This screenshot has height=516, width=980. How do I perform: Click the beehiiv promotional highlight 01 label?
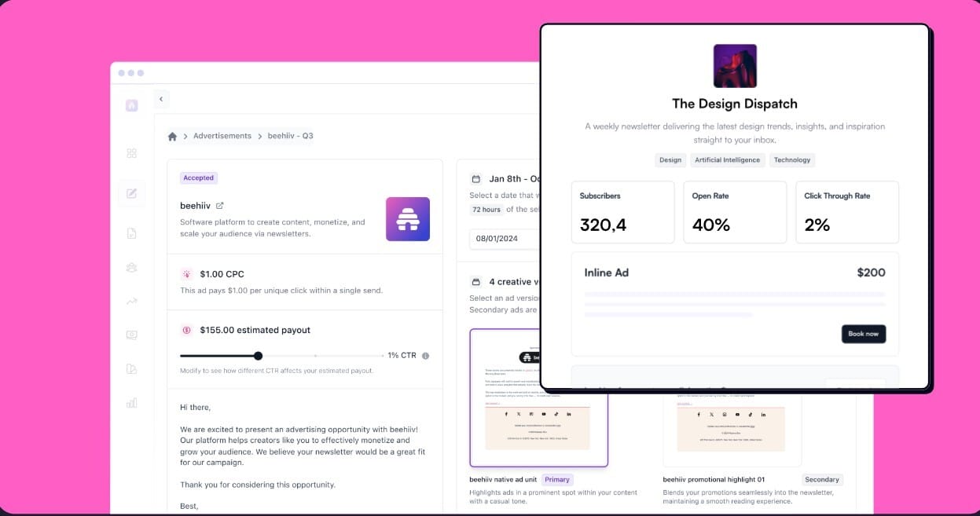coord(714,479)
